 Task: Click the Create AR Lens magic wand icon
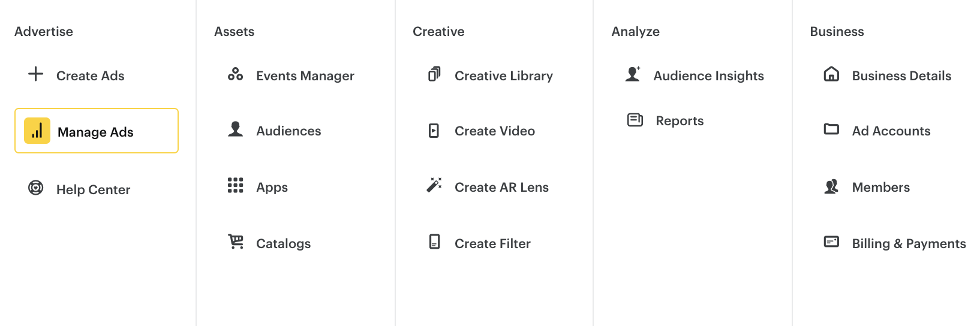(434, 185)
